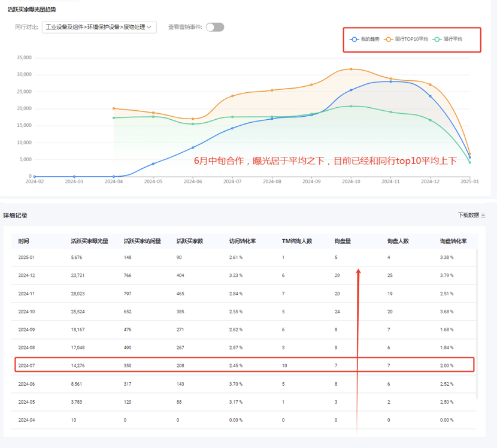Toggle the blue My Trend legend item
The image size is (497, 448).
coord(365,40)
